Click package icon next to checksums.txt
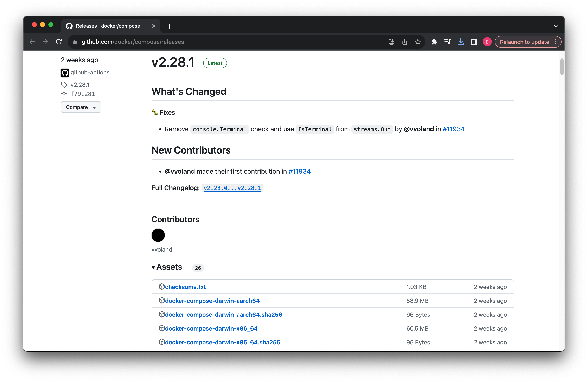 [162, 286]
